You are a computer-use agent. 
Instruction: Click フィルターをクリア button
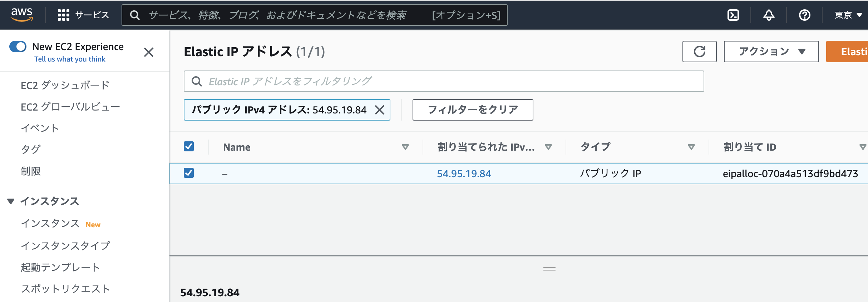coord(473,110)
